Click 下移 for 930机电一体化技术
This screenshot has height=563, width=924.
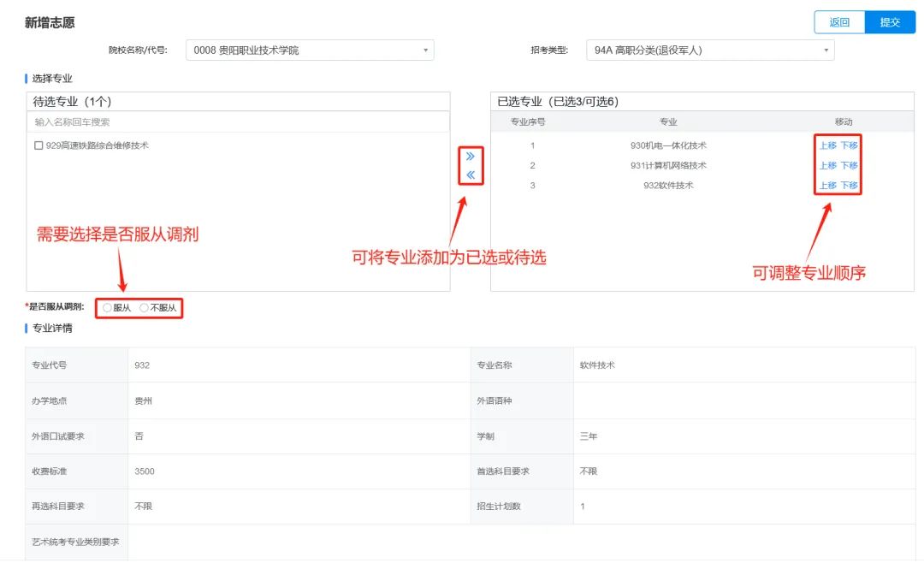[849, 145]
